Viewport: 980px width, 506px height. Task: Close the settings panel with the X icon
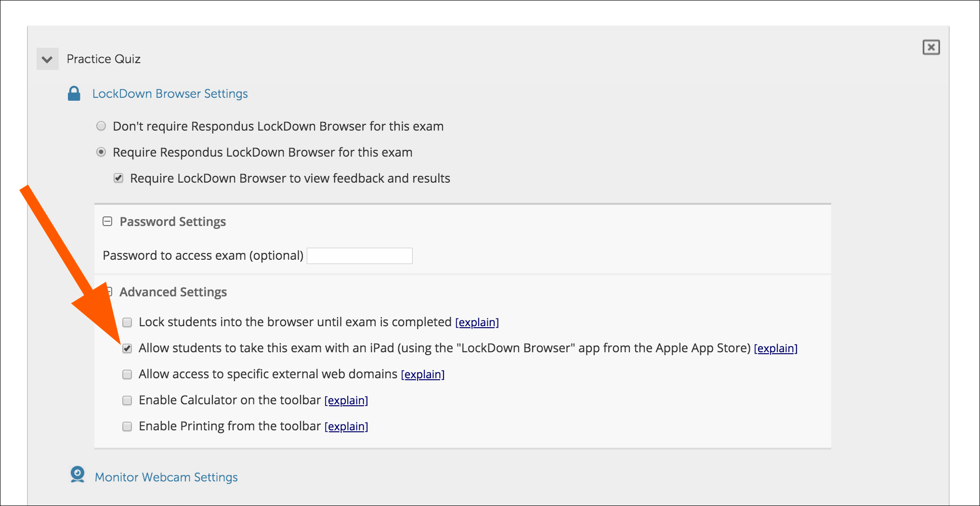point(931,47)
